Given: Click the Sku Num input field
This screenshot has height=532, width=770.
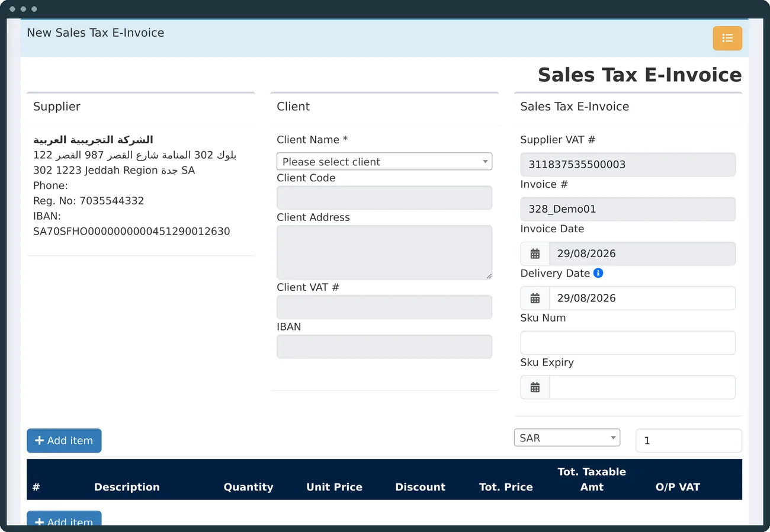Looking at the screenshot, I should pyautogui.click(x=628, y=343).
